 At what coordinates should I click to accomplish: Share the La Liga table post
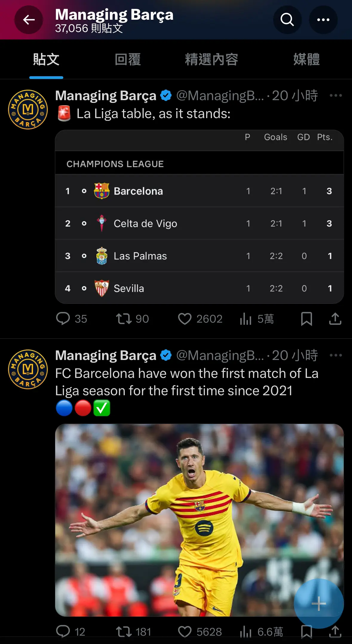click(335, 319)
